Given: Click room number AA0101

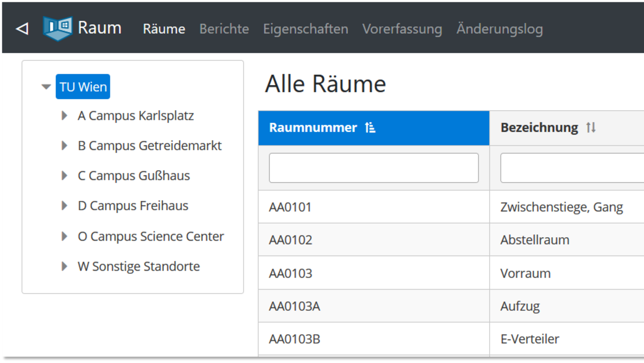Looking at the screenshot, I should (x=290, y=207).
